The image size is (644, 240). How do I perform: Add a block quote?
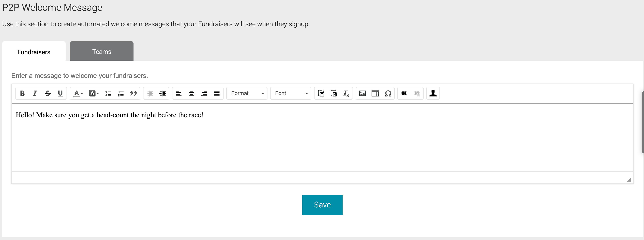pos(133,93)
